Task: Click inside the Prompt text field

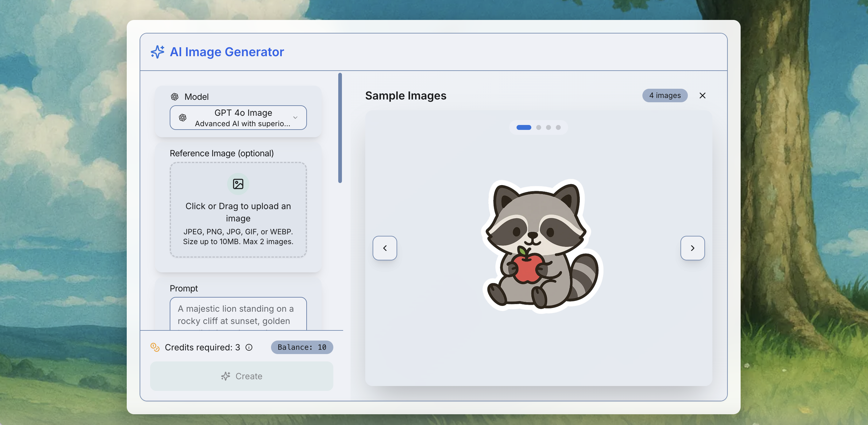Action: (238, 315)
